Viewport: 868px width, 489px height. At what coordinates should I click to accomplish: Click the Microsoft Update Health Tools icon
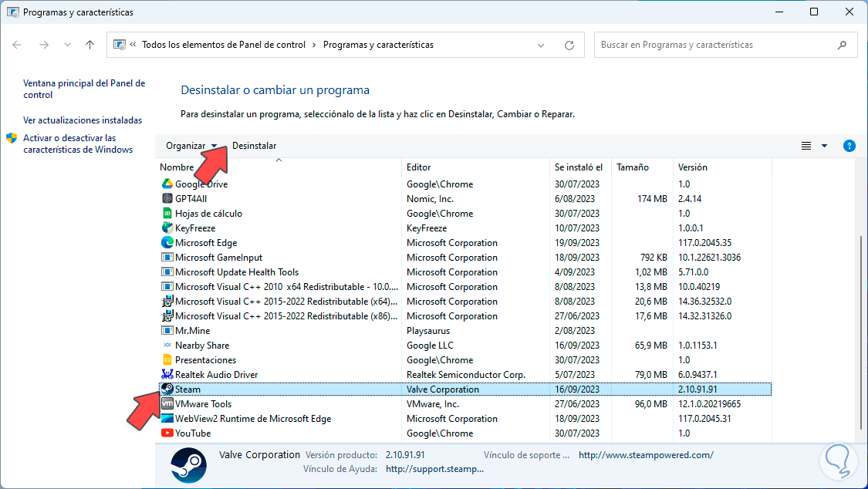pyautogui.click(x=167, y=271)
